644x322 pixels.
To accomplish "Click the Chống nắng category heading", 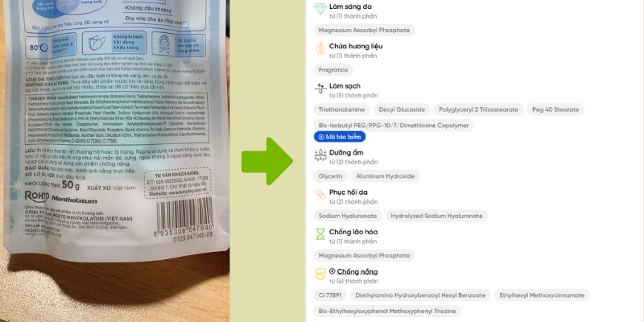I will [357, 272].
